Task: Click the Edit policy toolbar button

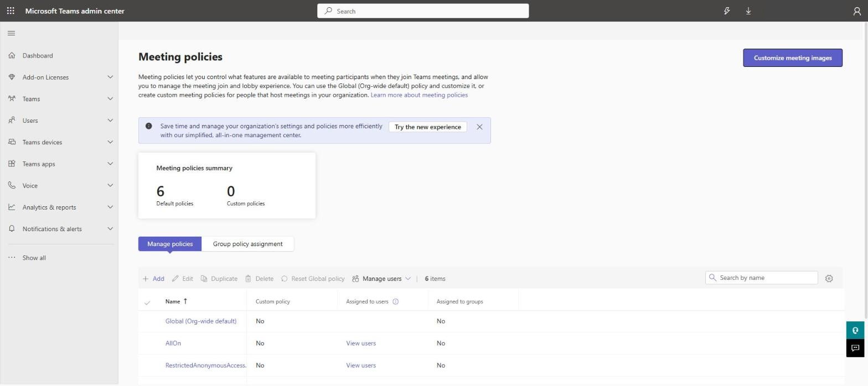Action: [x=182, y=279]
